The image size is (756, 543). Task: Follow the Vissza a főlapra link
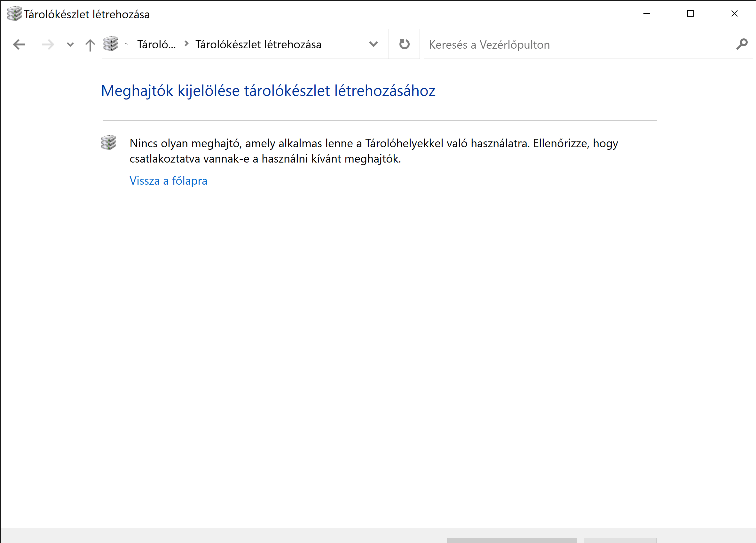tap(168, 181)
